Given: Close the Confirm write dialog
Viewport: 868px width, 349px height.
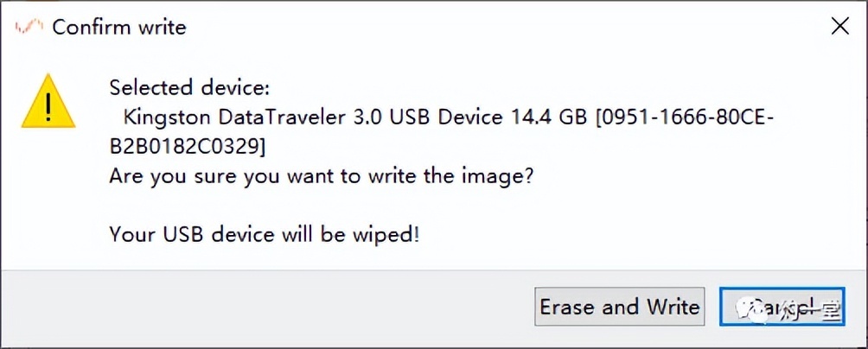Looking at the screenshot, I should pyautogui.click(x=839, y=27).
